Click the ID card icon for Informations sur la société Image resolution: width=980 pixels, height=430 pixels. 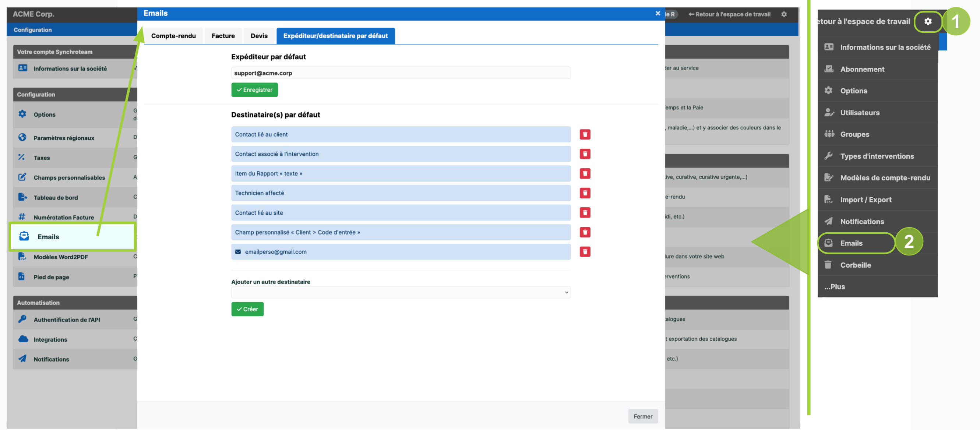(23, 68)
